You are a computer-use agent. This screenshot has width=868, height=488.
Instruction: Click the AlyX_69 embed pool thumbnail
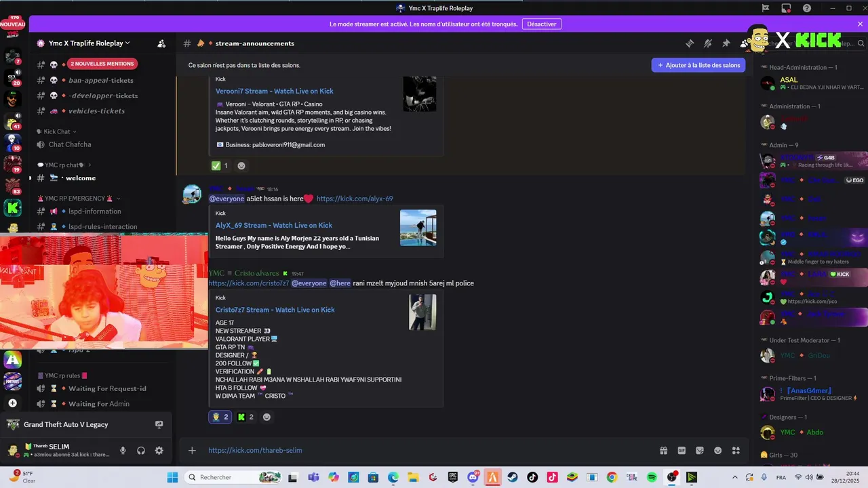pos(418,228)
